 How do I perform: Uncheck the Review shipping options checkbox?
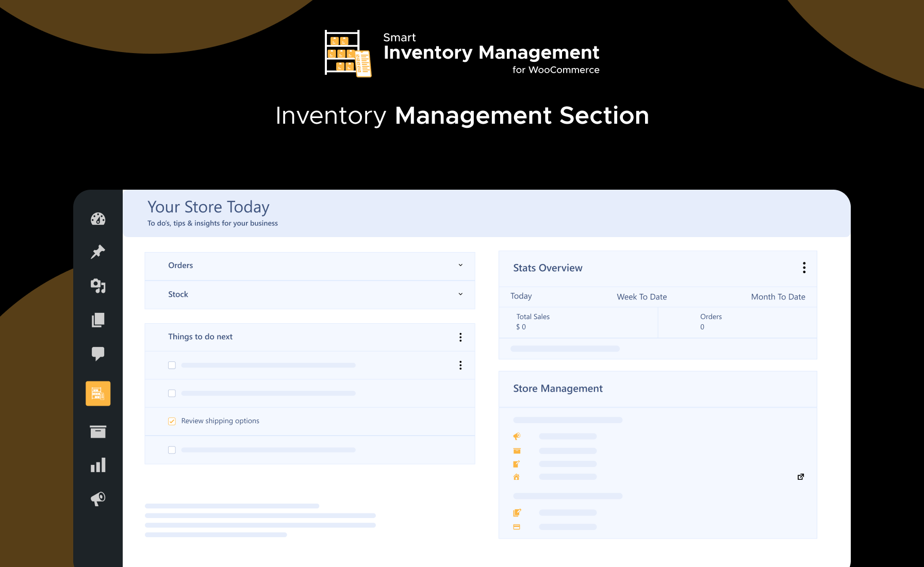point(172,421)
